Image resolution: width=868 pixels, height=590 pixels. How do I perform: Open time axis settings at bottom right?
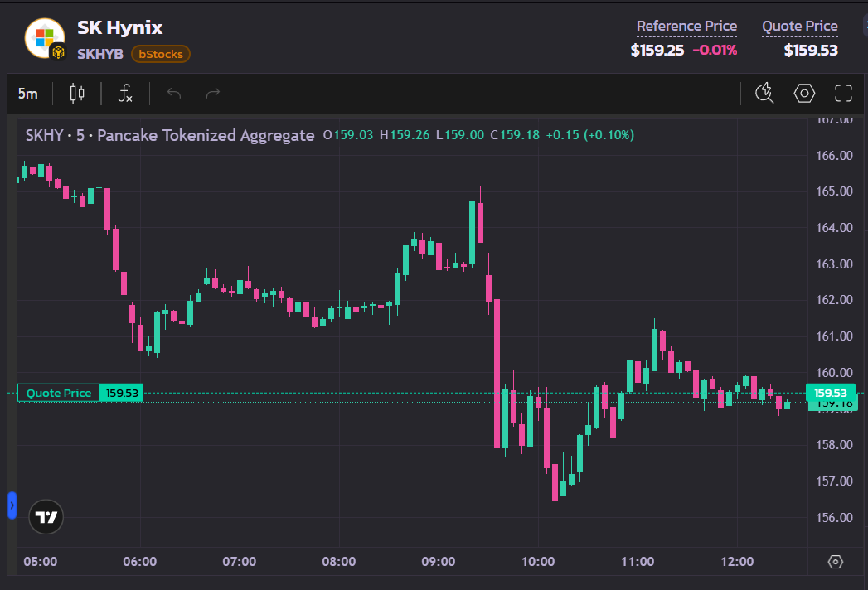[x=836, y=562]
